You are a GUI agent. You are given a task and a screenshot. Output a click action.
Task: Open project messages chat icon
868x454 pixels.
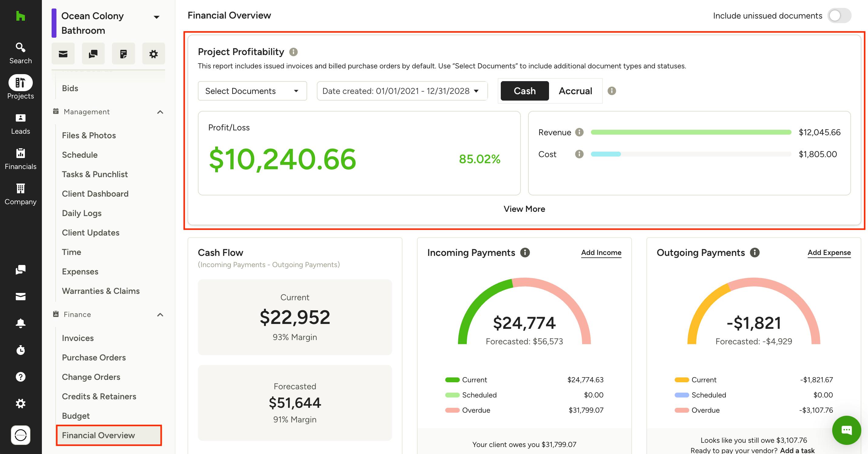point(93,53)
